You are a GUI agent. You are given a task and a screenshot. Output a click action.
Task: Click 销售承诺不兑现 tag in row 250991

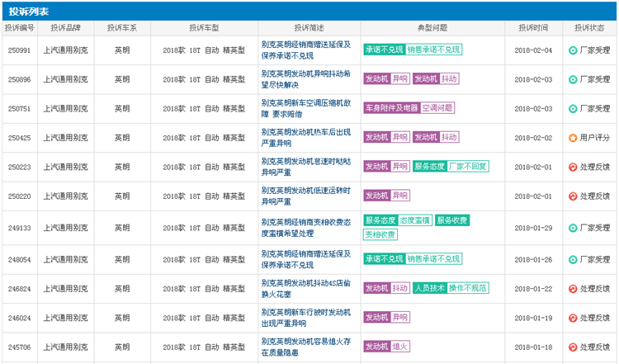tap(433, 50)
